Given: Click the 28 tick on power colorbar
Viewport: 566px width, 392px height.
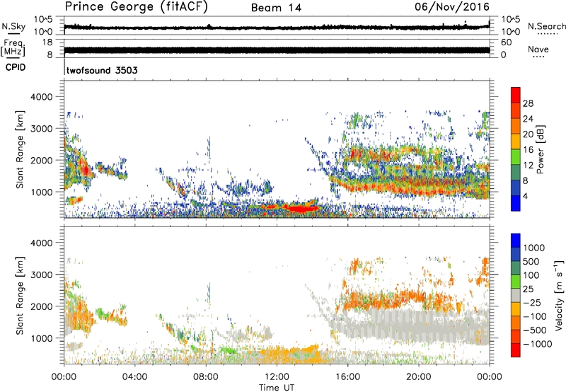Looking at the screenshot, I should pos(528,103).
